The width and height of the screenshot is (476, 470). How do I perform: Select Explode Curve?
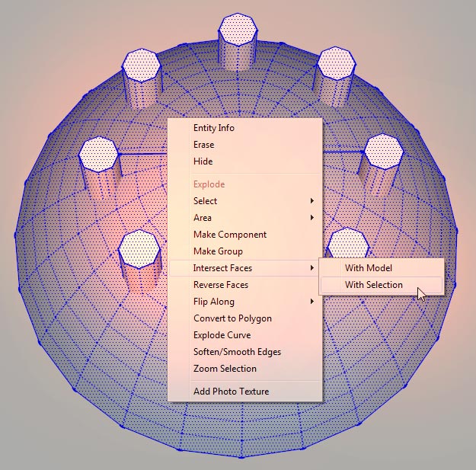[245, 335]
